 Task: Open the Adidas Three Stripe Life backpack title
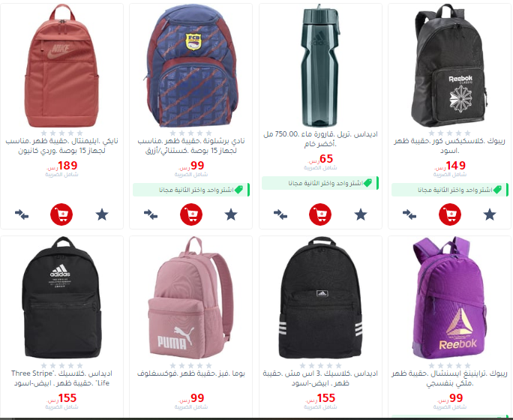tap(61, 378)
